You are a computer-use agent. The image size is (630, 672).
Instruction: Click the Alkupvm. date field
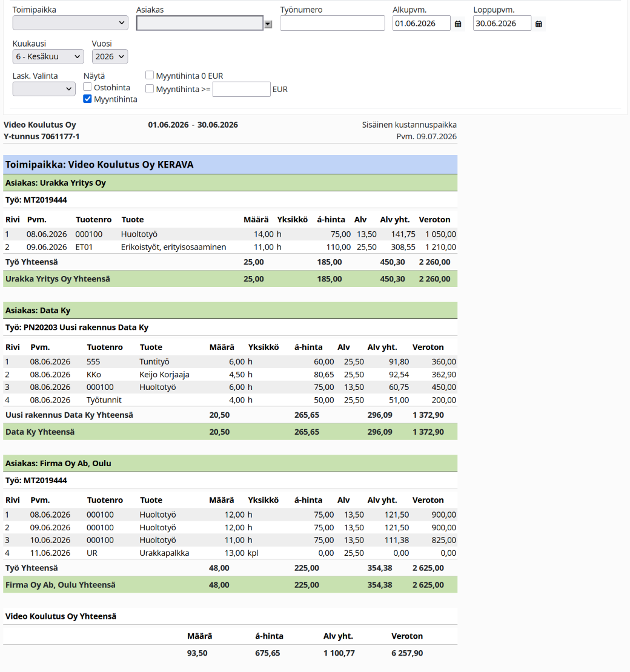click(x=421, y=23)
